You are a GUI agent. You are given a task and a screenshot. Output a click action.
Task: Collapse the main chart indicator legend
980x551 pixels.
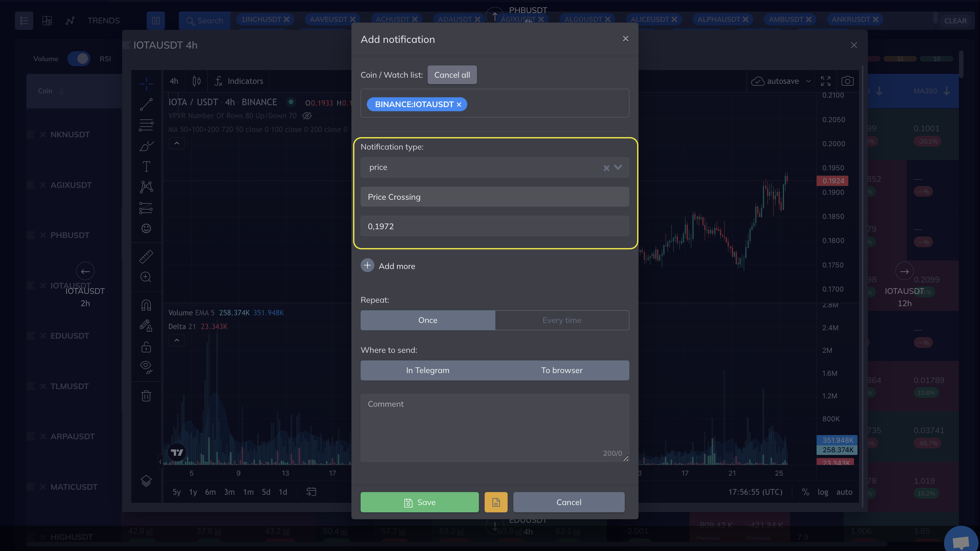pos(177,143)
